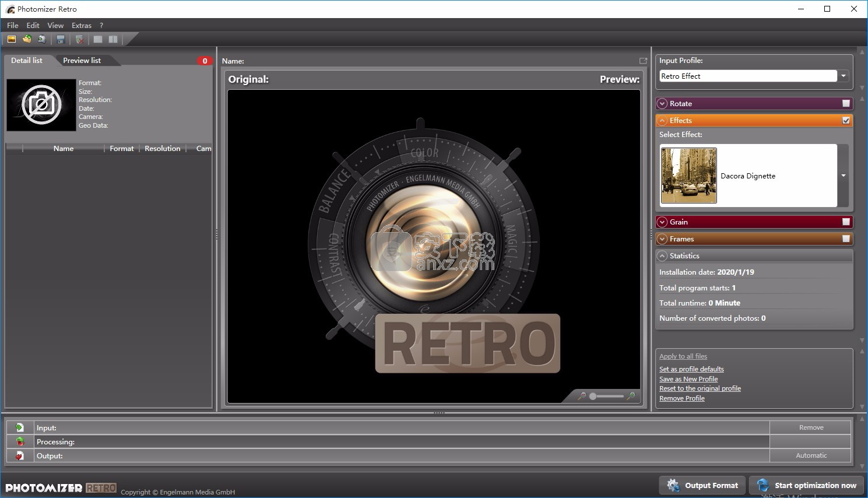Viewport: 868px width, 498px height.
Task: Click Save as New Profile link
Action: [x=688, y=379]
